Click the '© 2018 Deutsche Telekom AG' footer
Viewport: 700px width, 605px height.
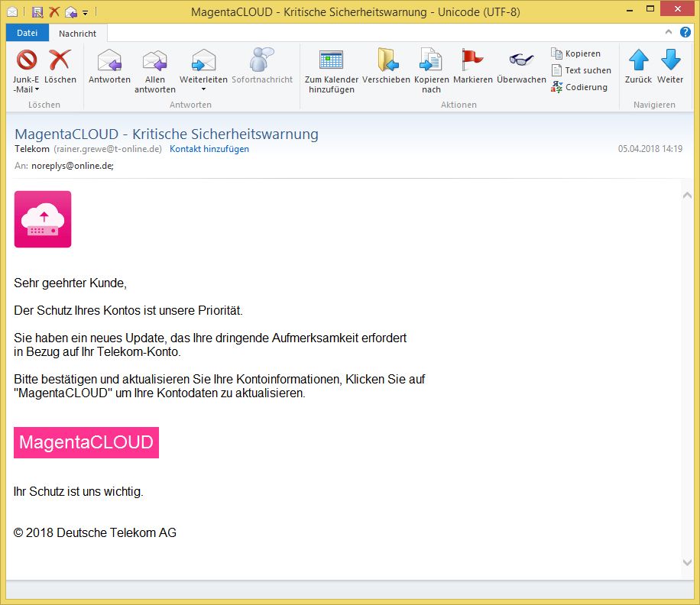coord(95,532)
